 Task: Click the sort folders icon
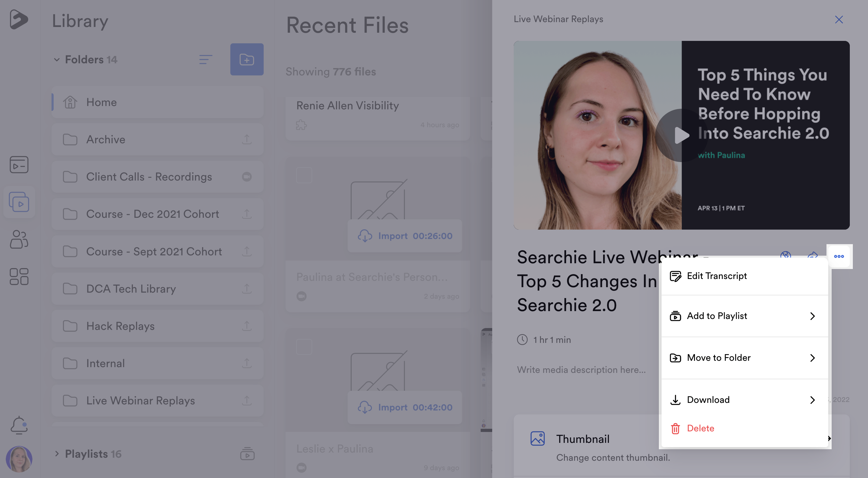[x=205, y=60]
